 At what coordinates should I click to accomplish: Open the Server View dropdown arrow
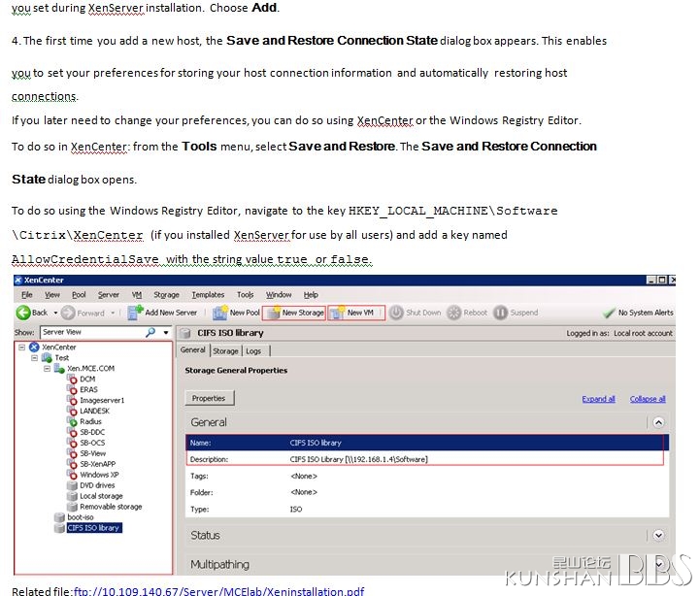(166, 333)
